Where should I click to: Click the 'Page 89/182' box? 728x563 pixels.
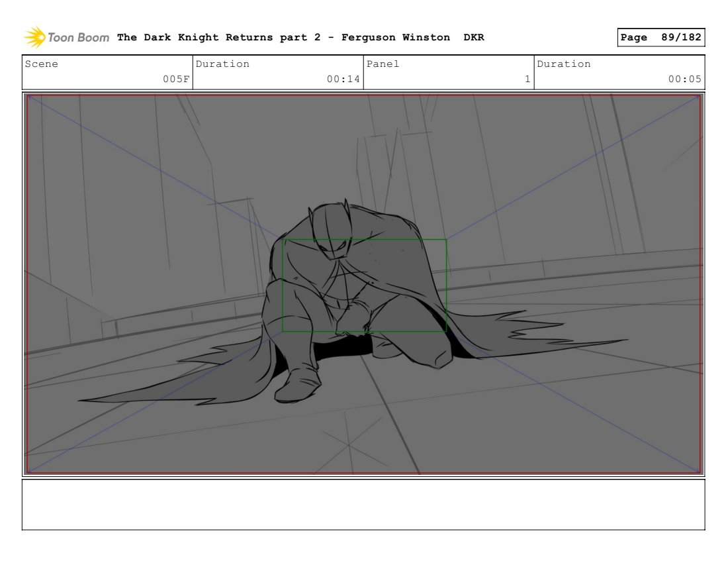pyautogui.click(x=660, y=38)
